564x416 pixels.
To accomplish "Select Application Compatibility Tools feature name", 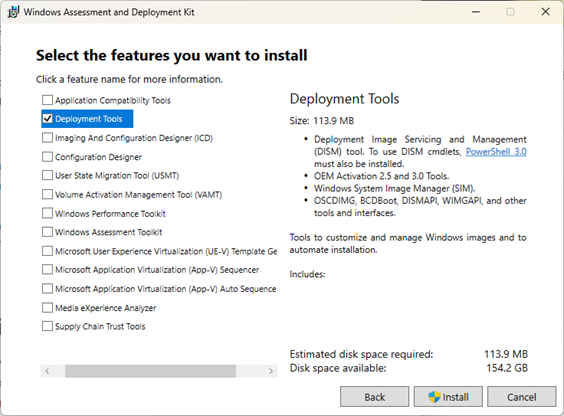I will (113, 100).
